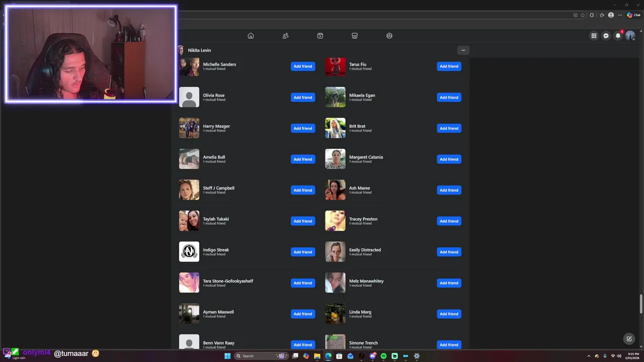This screenshot has height=362, width=644.
Task: Click the page vertical scrollbar thumb
Action: (641, 304)
